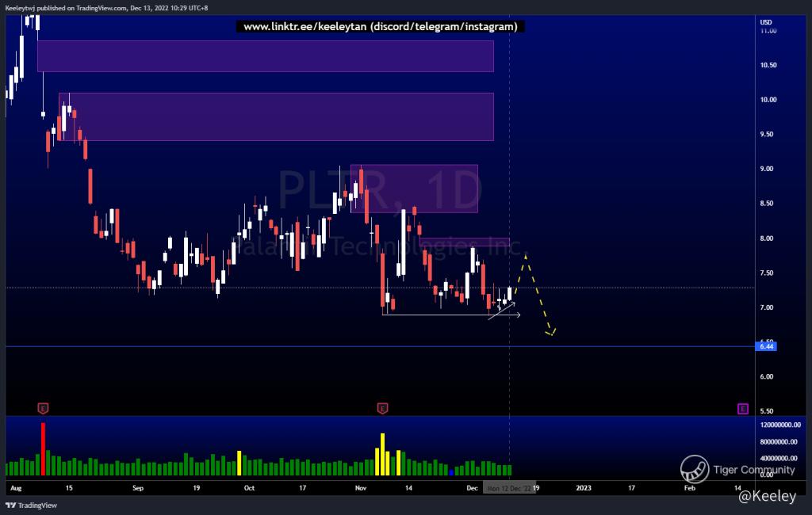Click the Oct label on time axis
The width and height of the screenshot is (812, 515).
pos(249,488)
